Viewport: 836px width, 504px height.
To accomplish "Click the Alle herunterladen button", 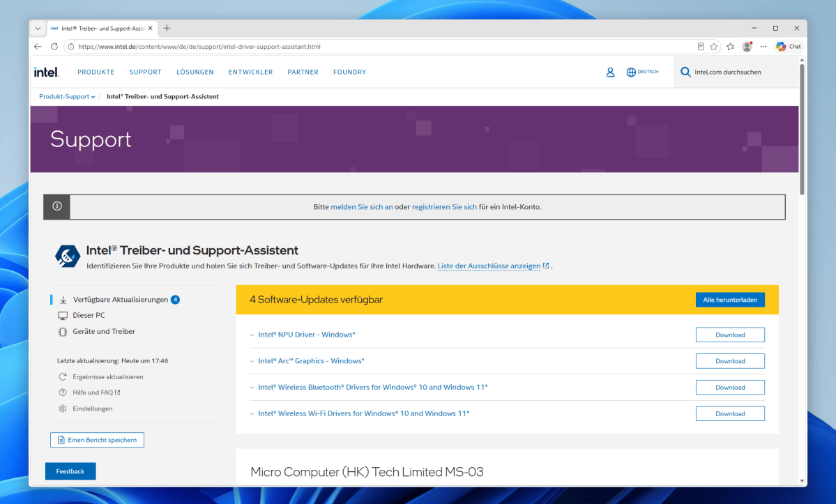I will [730, 300].
